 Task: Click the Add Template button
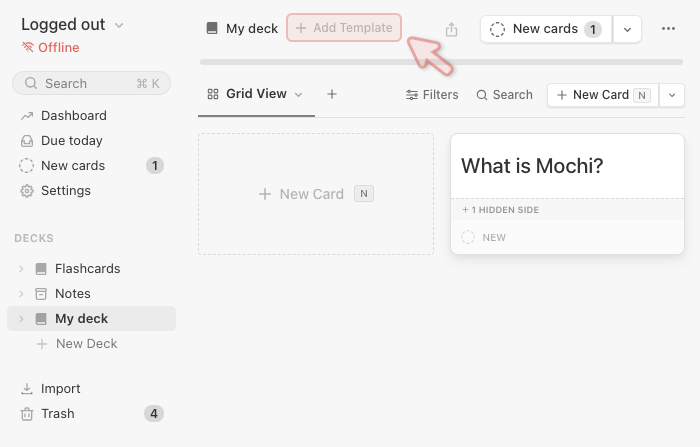pos(344,28)
